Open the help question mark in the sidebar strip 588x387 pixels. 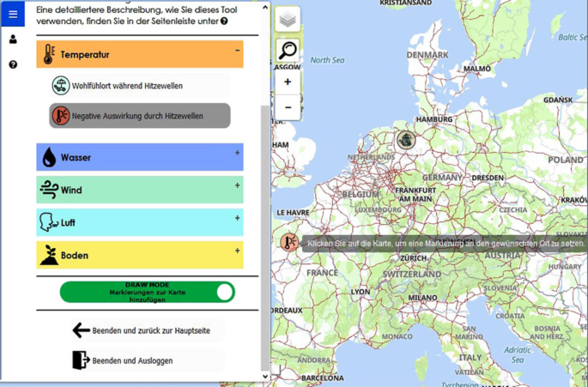click(13, 64)
